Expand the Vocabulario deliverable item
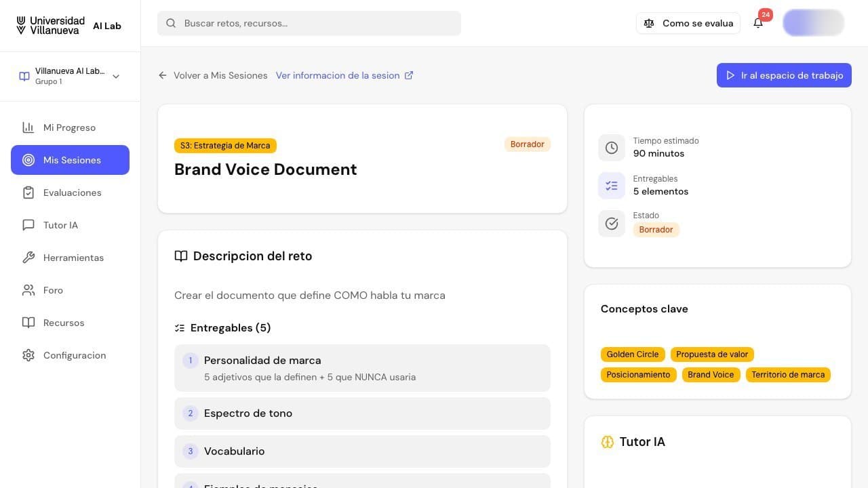The image size is (868, 488). pos(362,451)
